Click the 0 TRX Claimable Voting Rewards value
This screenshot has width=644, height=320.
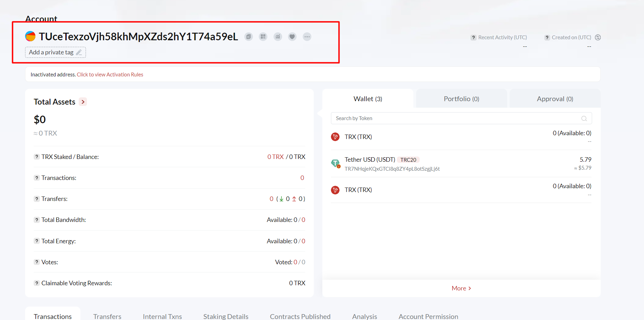[297, 283]
